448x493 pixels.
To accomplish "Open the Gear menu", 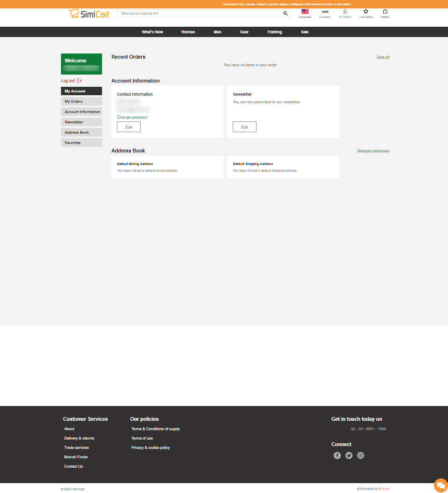I will [x=244, y=32].
